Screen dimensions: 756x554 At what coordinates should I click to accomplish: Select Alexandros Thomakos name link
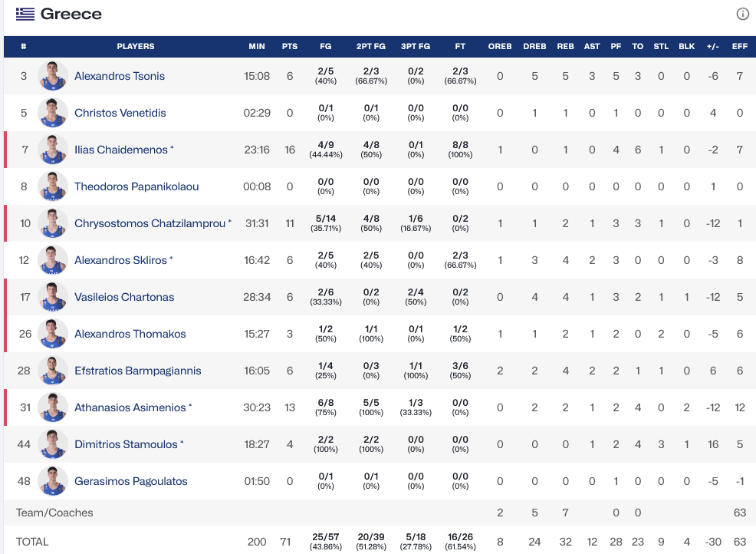130,334
